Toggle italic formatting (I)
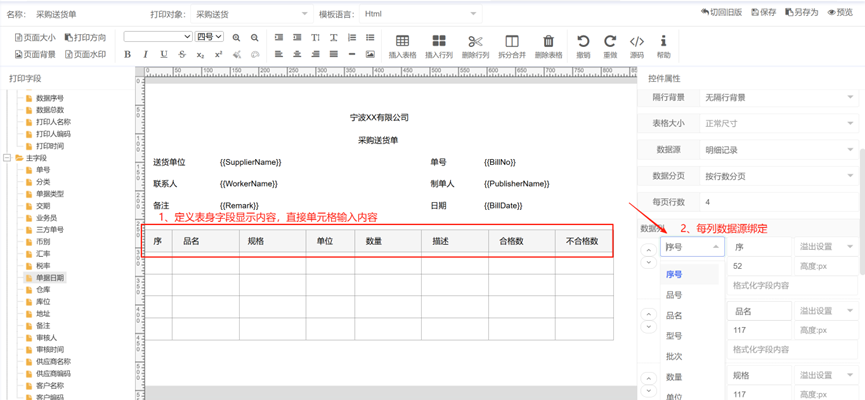The height and width of the screenshot is (400, 865). (146, 54)
